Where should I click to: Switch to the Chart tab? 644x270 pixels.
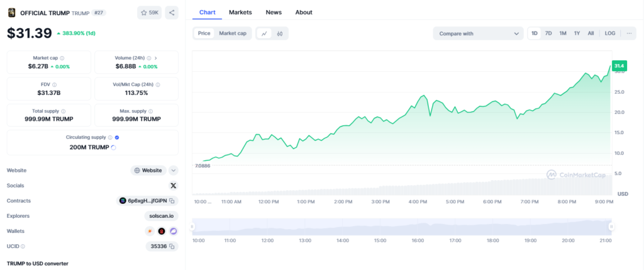click(208, 13)
